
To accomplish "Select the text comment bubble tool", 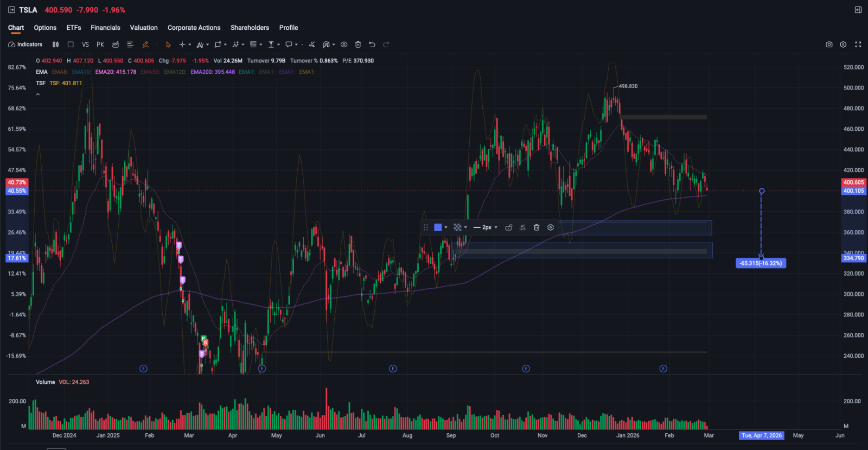I will [x=289, y=45].
